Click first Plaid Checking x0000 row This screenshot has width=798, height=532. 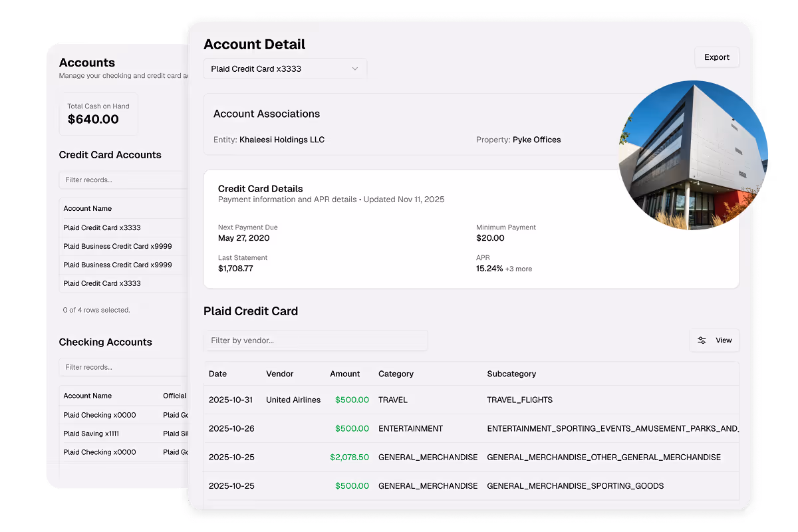[124, 415]
